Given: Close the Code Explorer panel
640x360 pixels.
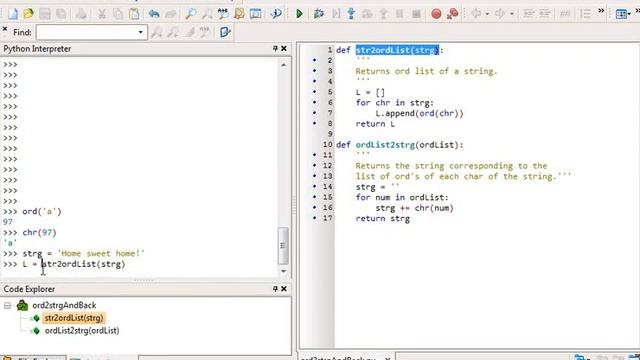Looking at the screenshot, I should [x=284, y=289].
